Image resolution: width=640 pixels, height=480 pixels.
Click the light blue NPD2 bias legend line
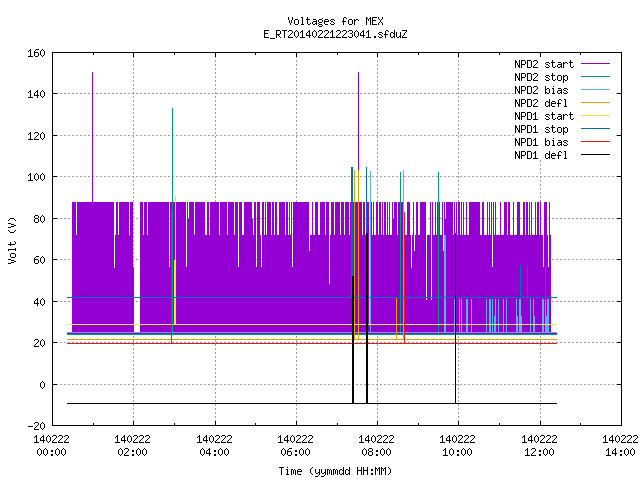[x=595, y=89]
